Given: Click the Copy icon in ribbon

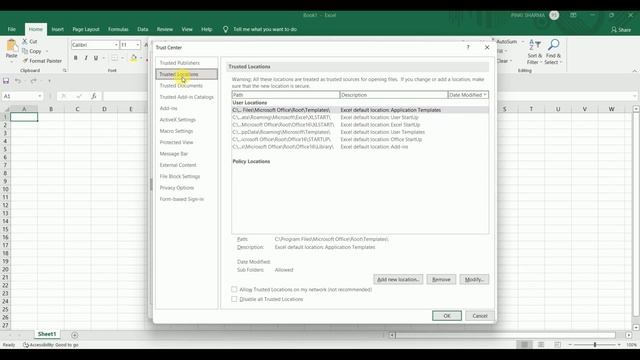Looking at the screenshot, I should 25,51.
